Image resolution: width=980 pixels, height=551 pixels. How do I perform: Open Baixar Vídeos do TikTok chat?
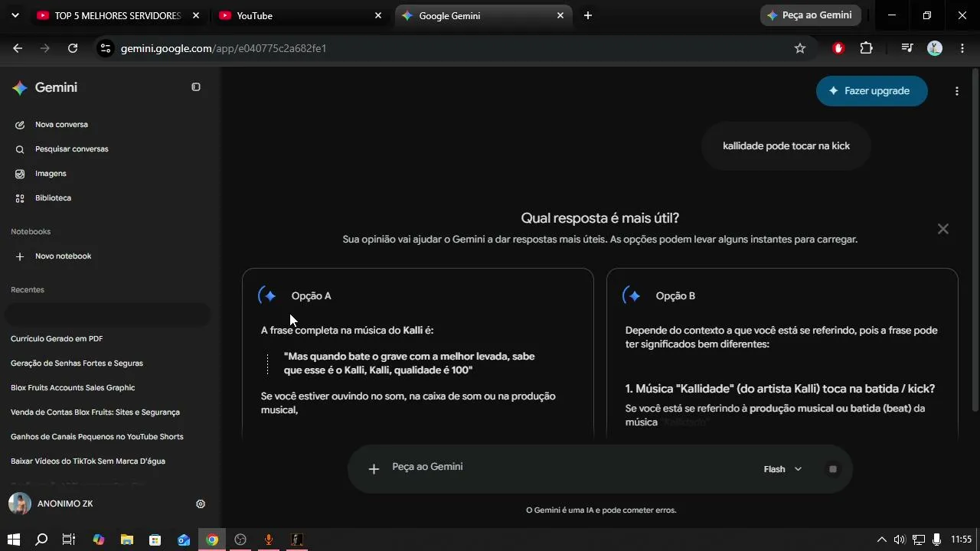point(88,461)
